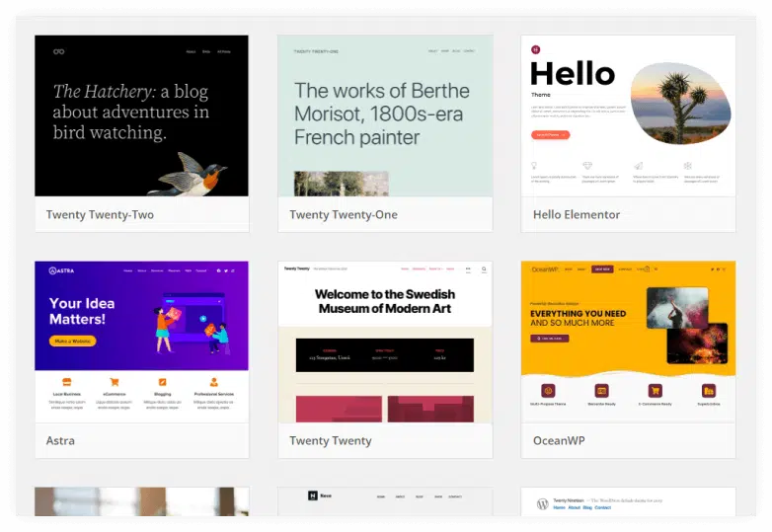Click the cactus tree photo in Hello preview

(681, 104)
